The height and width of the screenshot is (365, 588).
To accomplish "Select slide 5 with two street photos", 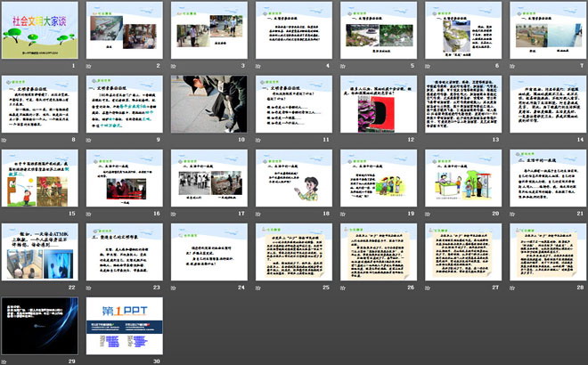I will (x=377, y=30).
